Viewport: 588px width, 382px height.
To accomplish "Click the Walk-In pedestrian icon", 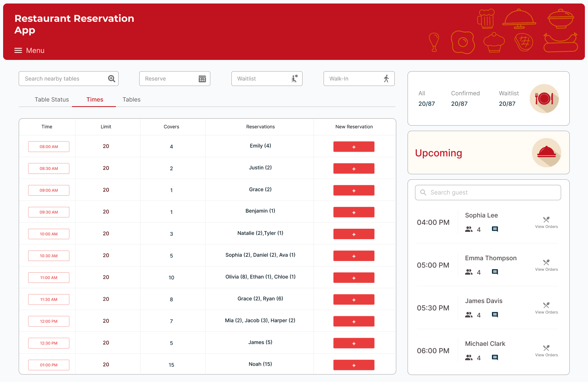I will click(385, 78).
